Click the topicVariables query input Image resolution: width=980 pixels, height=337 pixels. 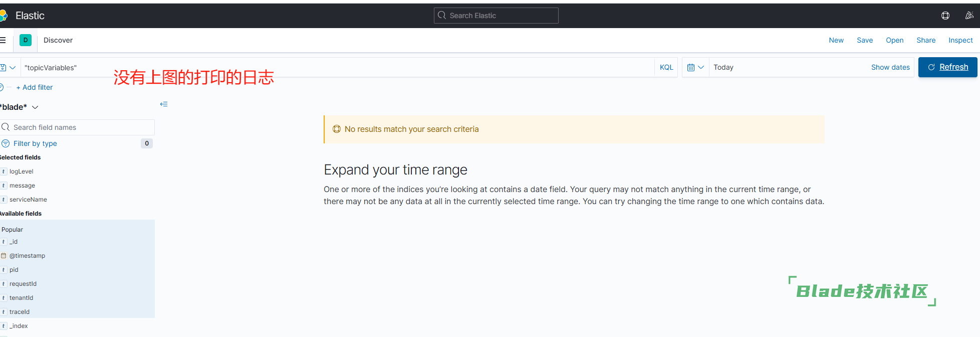point(337,67)
